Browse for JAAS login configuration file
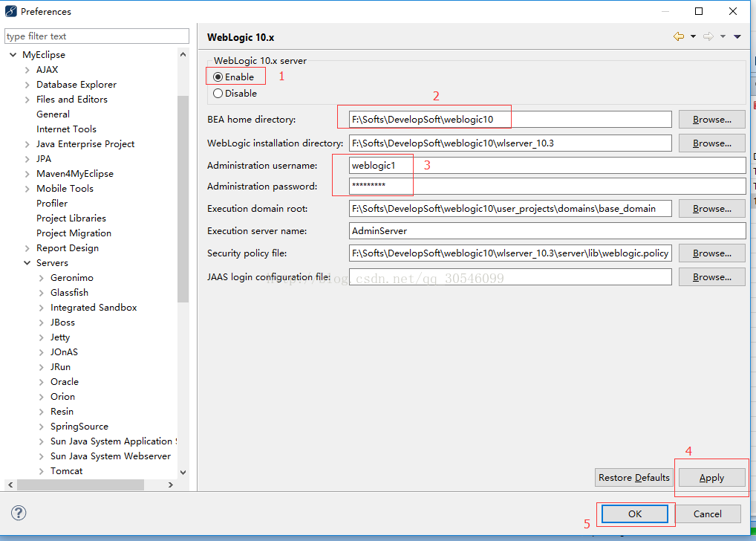The width and height of the screenshot is (756, 541). click(x=712, y=277)
